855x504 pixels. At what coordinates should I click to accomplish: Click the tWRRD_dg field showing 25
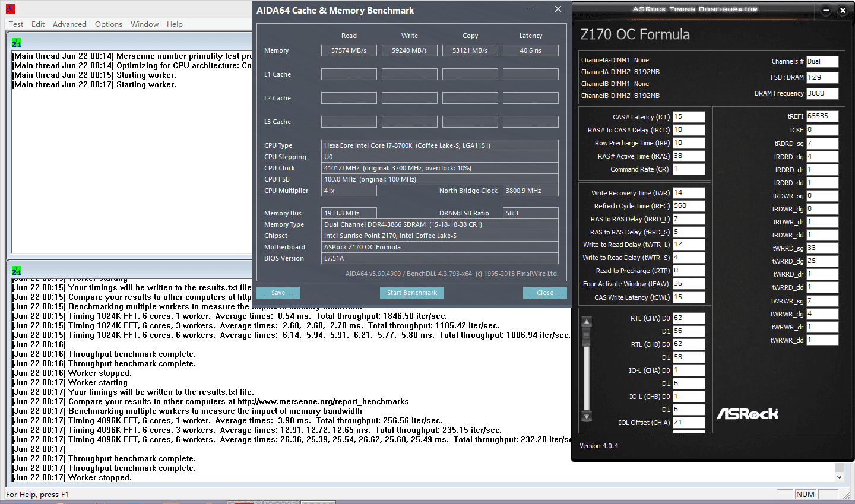point(822,261)
